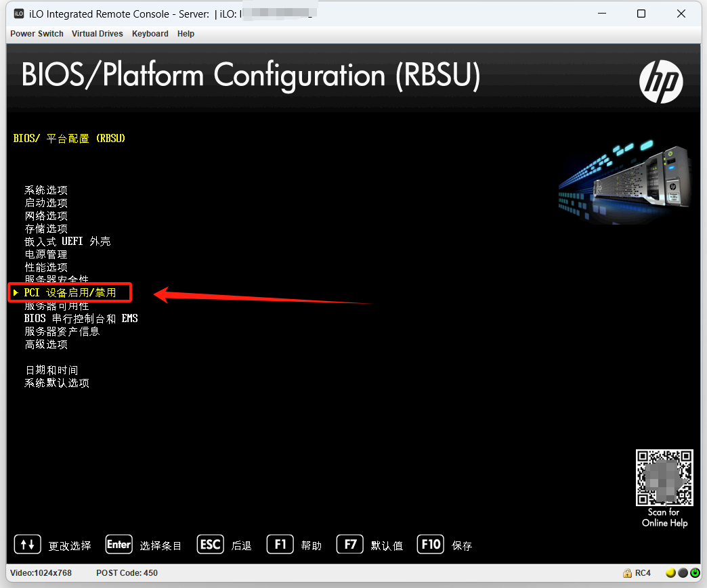Click the F10 save key icon
The width and height of the screenshot is (707, 588).
[x=431, y=545]
